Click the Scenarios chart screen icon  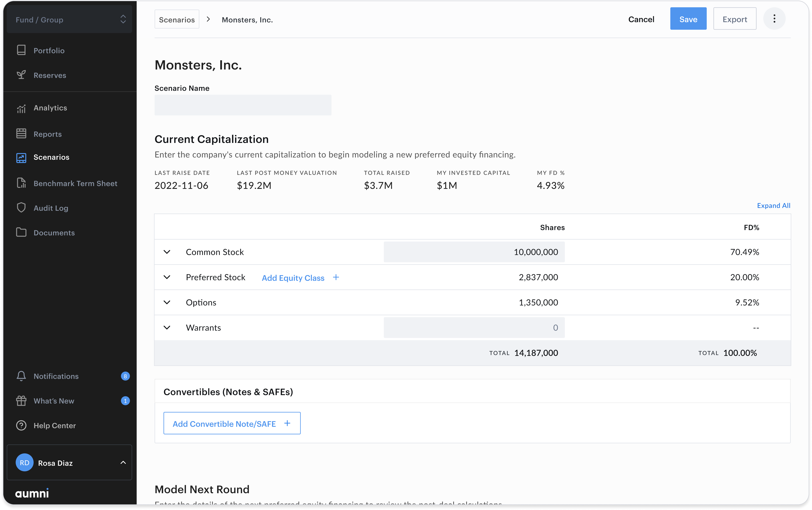21,157
